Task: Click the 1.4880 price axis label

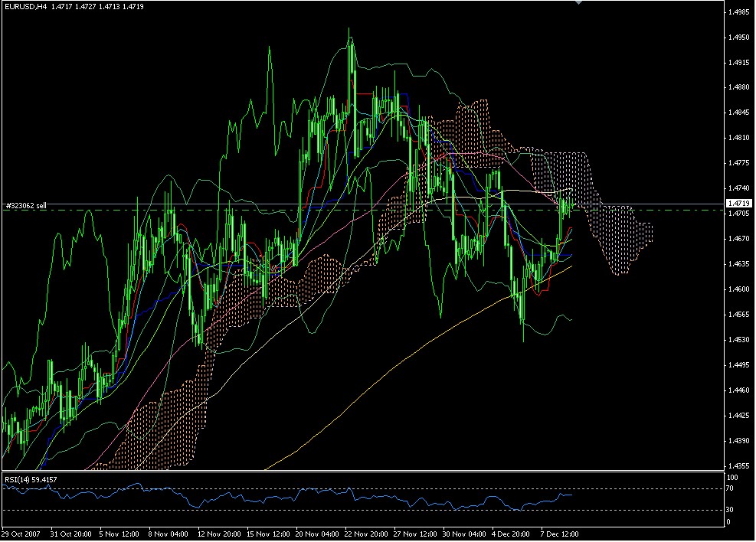Action: (x=739, y=88)
